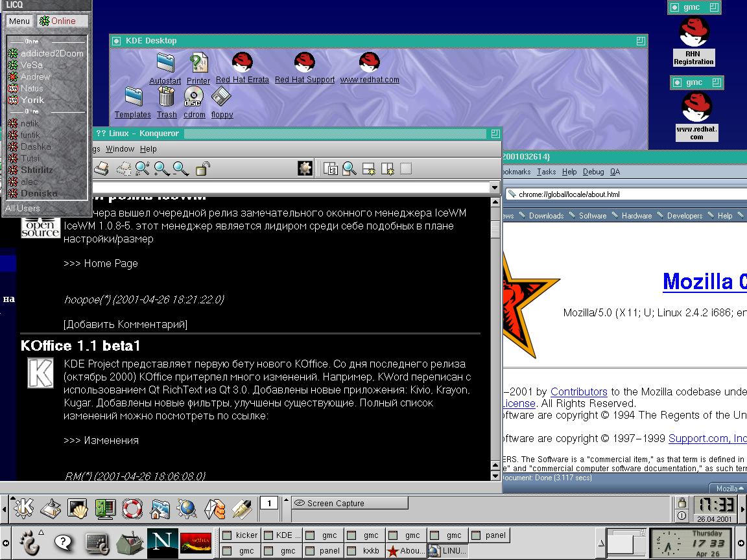Screen dimensions: 747x560
Task: Click the open padlock security icon in Konqueror
Action: [202, 169]
